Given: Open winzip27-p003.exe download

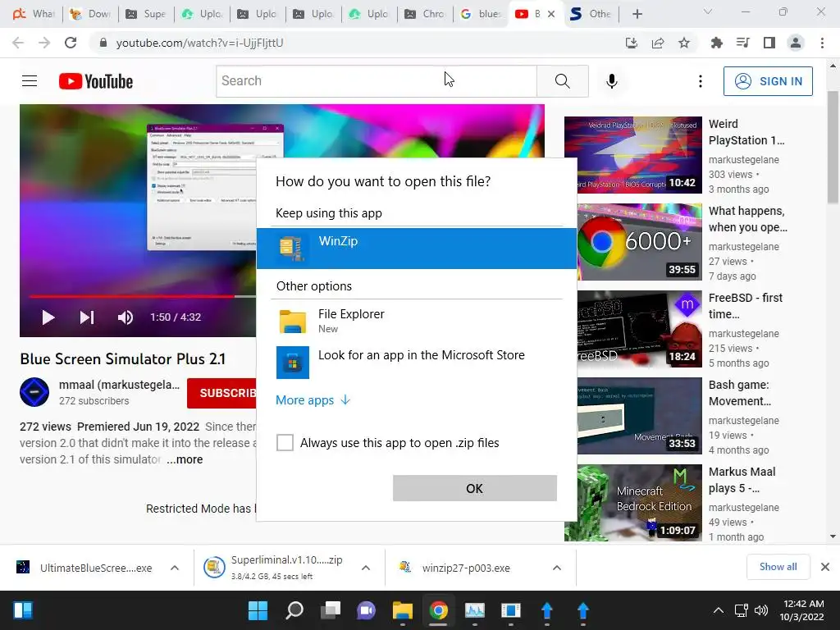Looking at the screenshot, I should click(x=465, y=568).
